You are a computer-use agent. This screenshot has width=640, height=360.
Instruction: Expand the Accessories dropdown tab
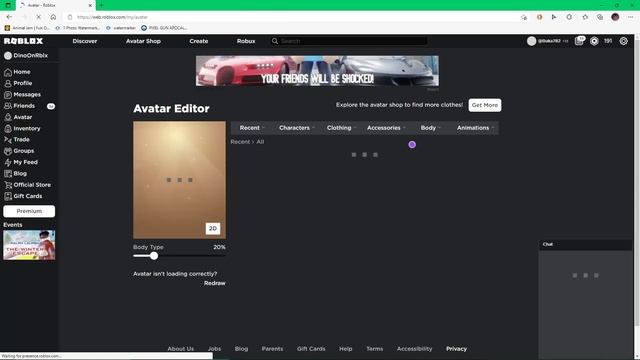pyautogui.click(x=386, y=128)
